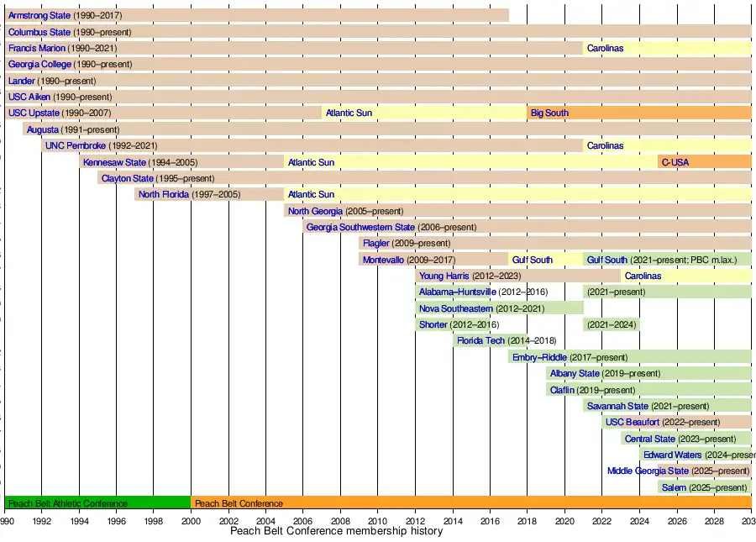Open the Armstrong State link
This screenshot has height=542, width=756.
click(39, 16)
